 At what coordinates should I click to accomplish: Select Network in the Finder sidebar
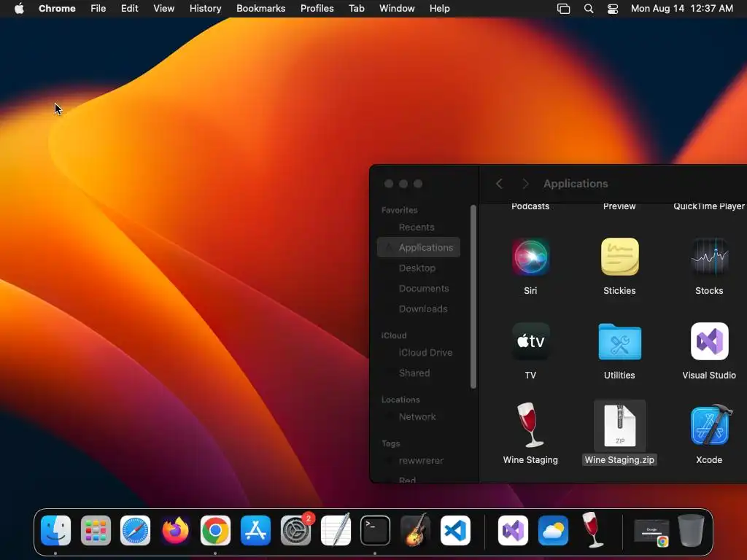coord(418,416)
